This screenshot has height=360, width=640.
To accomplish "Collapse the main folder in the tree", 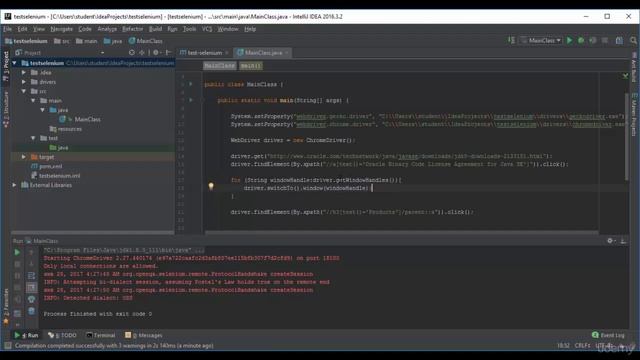I will (33, 100).
